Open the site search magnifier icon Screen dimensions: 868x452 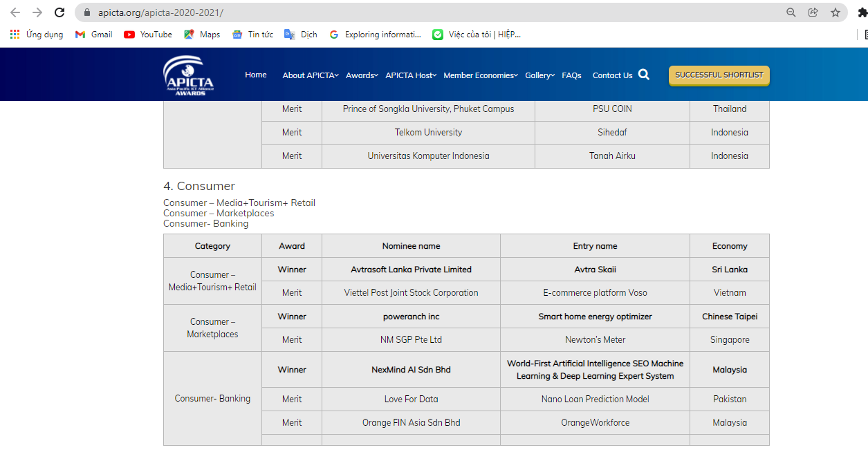(x=644, y=75)
